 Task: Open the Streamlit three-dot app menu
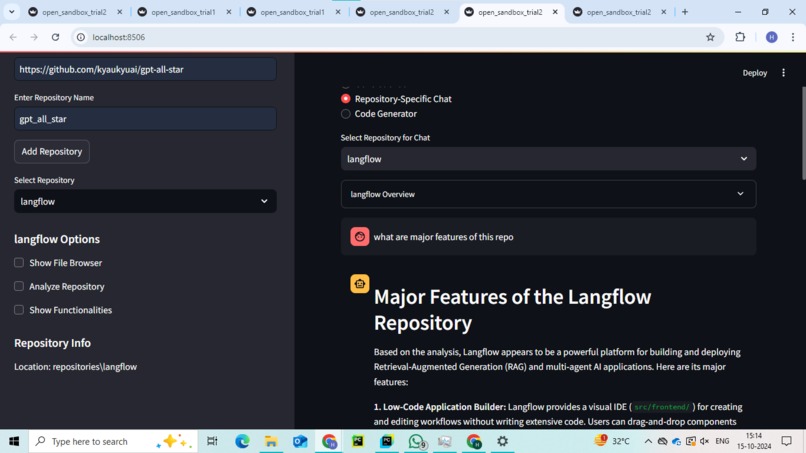pyautogui.click(x=783, y=73)
